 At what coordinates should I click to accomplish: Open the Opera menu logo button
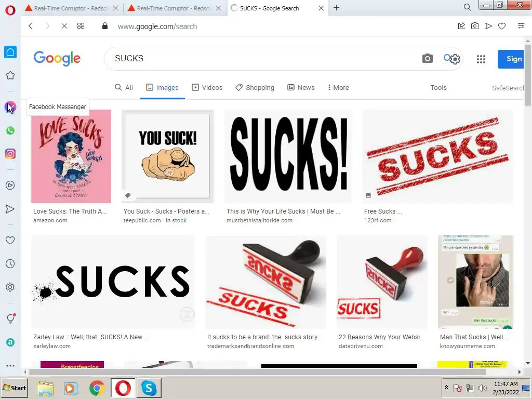point(10,10)
